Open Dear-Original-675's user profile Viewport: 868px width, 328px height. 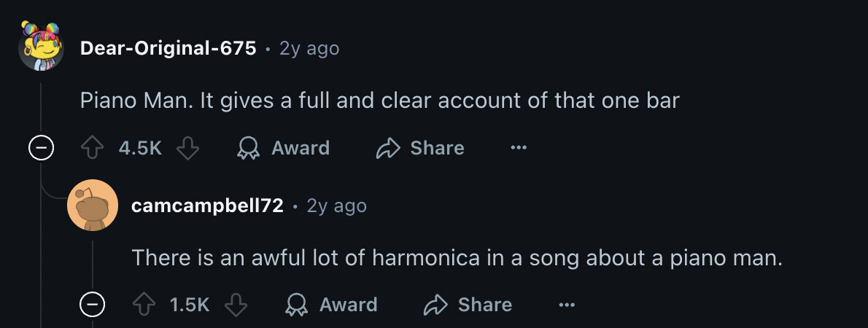(168, 49)
